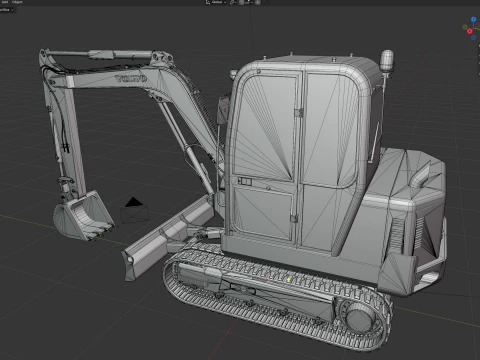480x360 pixels.
Task: Open the orientation dropdown below the header
Action: pos(7,10)
